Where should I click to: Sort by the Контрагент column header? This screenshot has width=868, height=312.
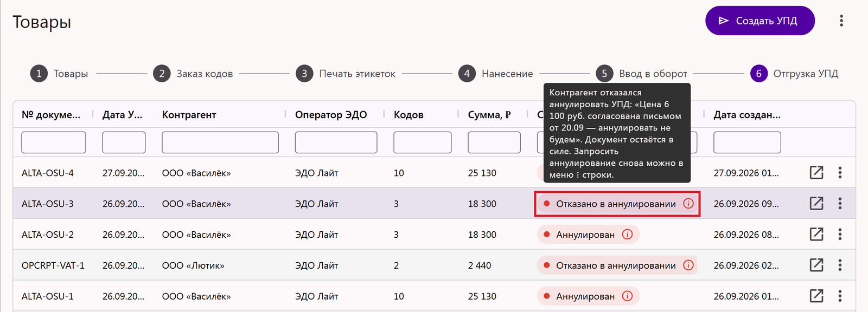(189, 115)
